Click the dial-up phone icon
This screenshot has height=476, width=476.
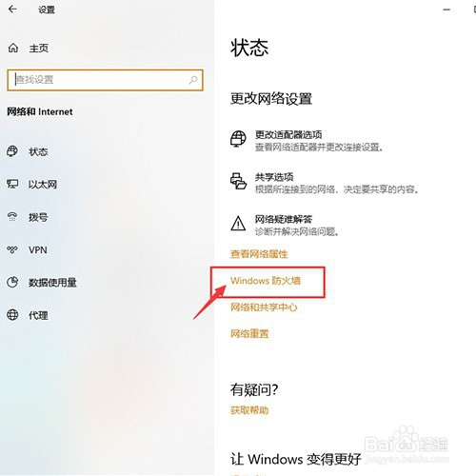click(x=12, y=217)
